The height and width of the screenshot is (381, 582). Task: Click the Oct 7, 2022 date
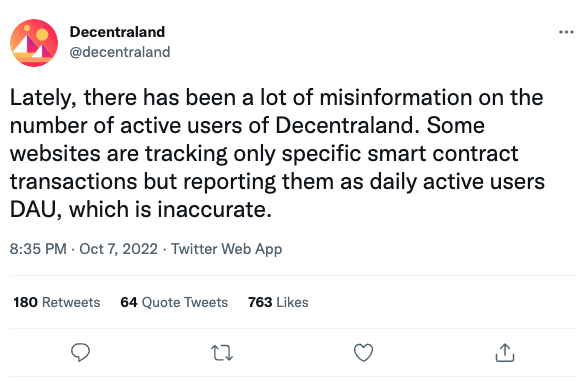[x=118, y=249]
